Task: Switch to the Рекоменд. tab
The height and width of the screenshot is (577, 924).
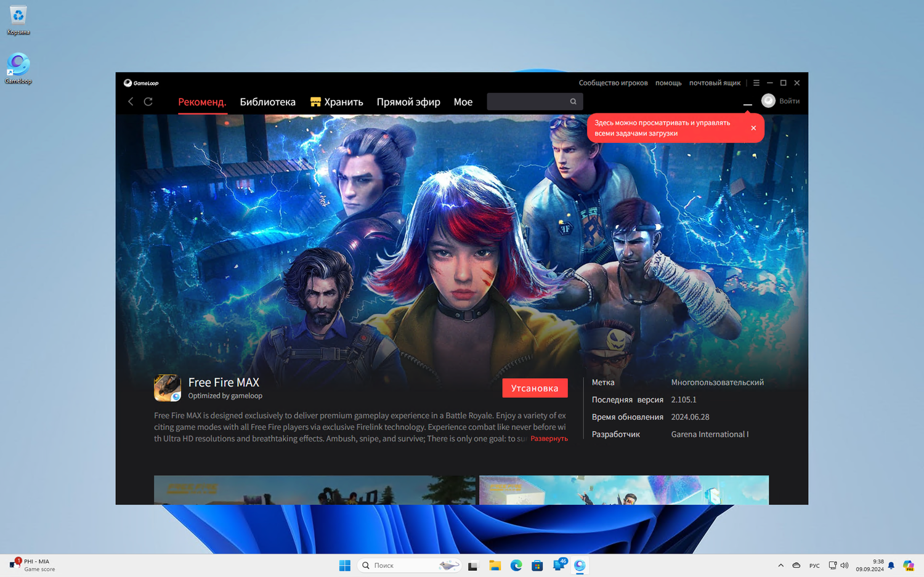Action: coord(202,102)
